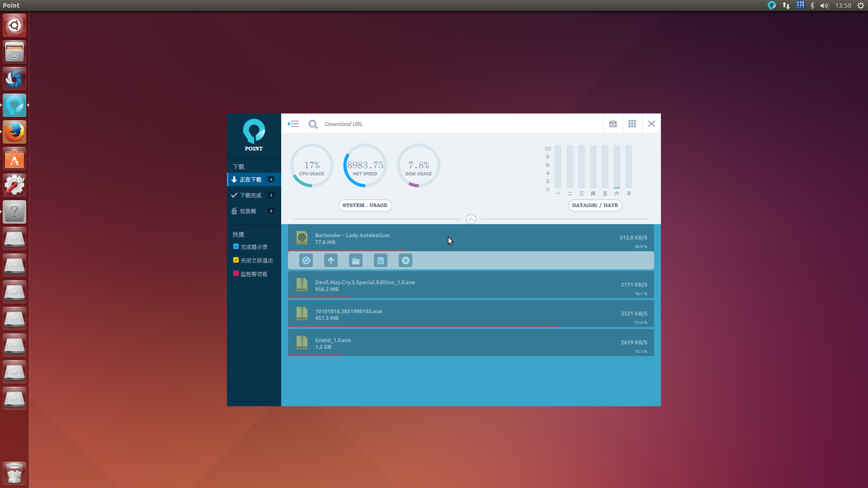Click the 2619 KB/S speed value
Image resolution: width=868 pixels, height=488 pixels.
coord(634,343)
